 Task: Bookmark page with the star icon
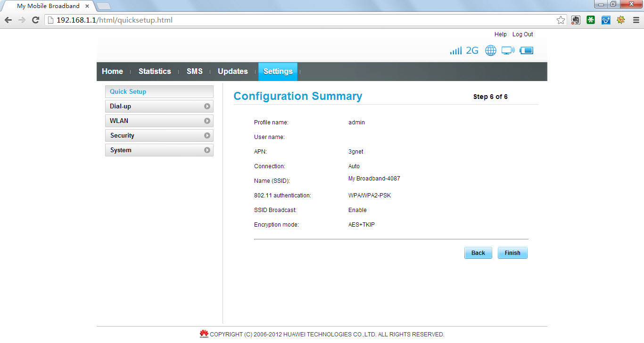tap(561, 20)
